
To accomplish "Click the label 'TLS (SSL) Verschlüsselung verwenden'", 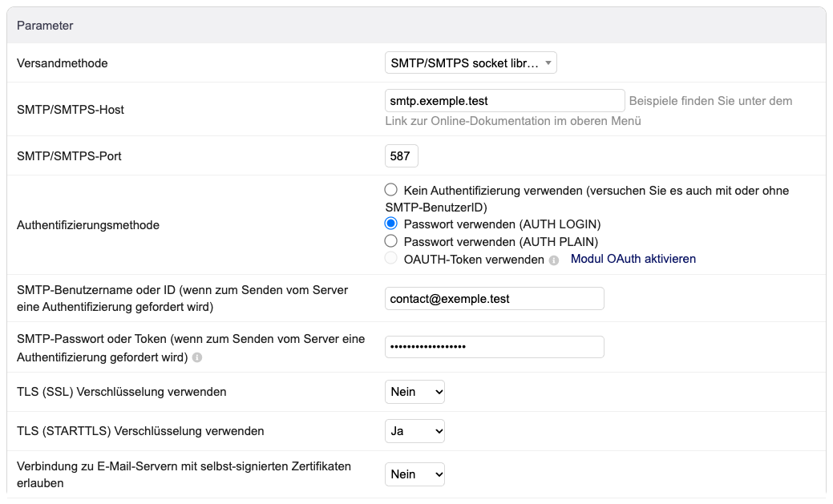I will [122, 392].
